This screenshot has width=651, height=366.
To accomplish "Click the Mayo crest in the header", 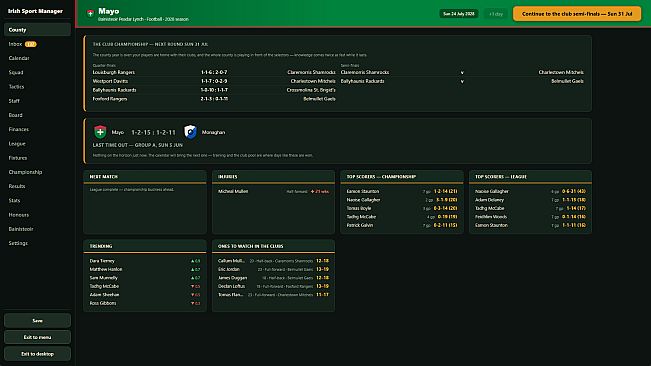I will (x=90, y=13).
